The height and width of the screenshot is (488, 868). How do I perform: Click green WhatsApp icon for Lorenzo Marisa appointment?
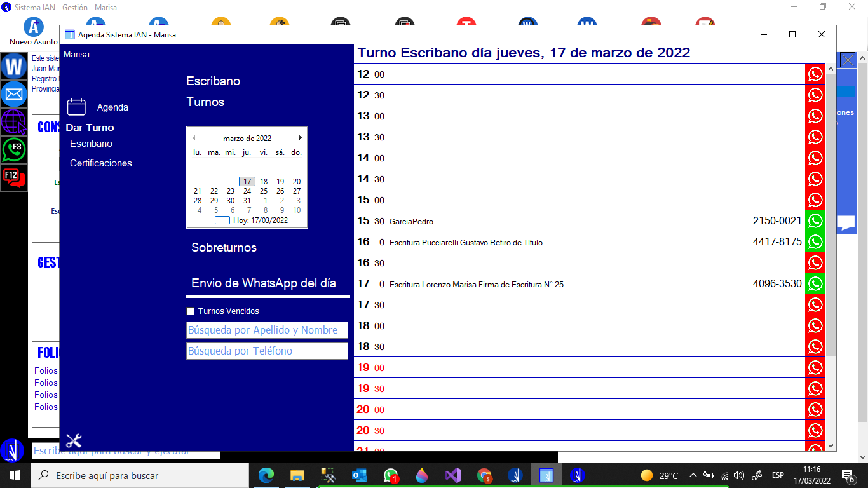tap(815, 284)
